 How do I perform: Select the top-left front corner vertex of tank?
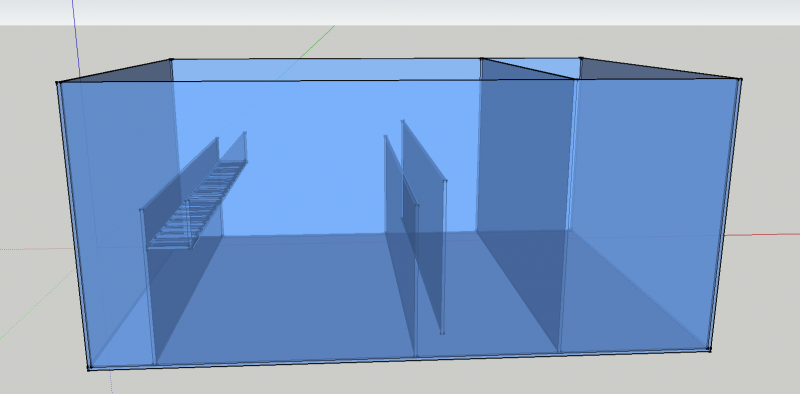point(58,82)
